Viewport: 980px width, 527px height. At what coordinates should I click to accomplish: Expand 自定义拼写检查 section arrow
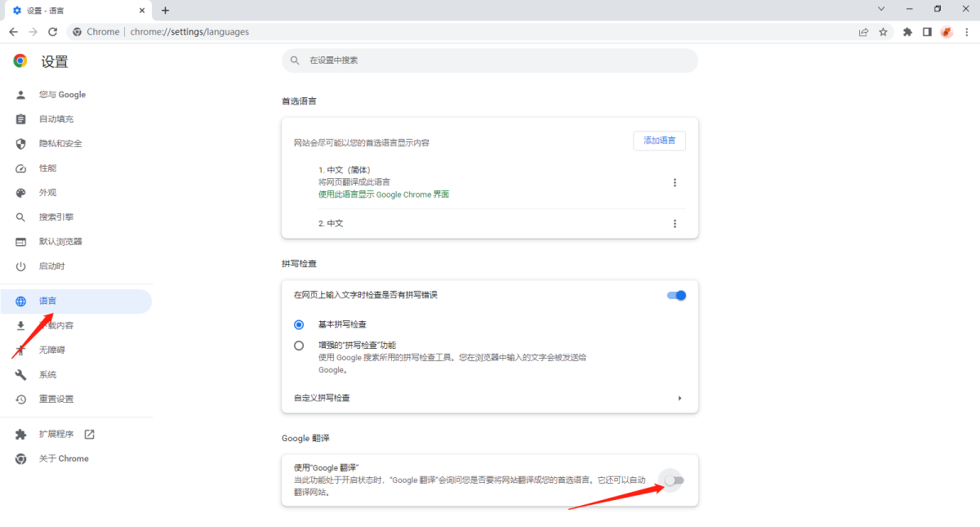(x=679, y=398)
